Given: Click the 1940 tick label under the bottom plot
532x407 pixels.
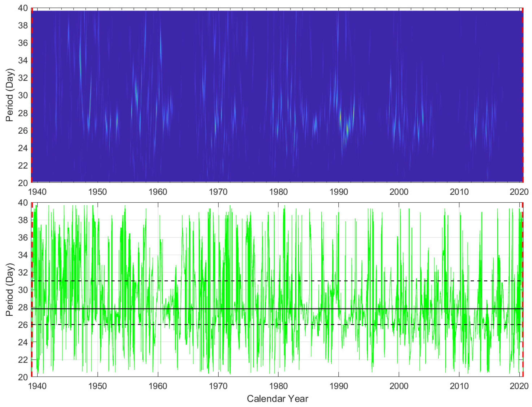Looking at the screenshot, I should [37, 386].
